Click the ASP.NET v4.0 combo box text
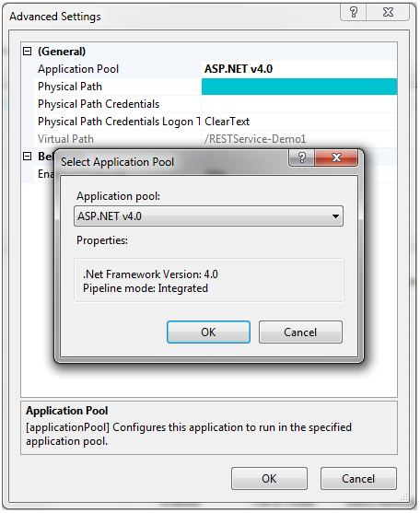This screenshot has height=513, width=420. point(110,216)
